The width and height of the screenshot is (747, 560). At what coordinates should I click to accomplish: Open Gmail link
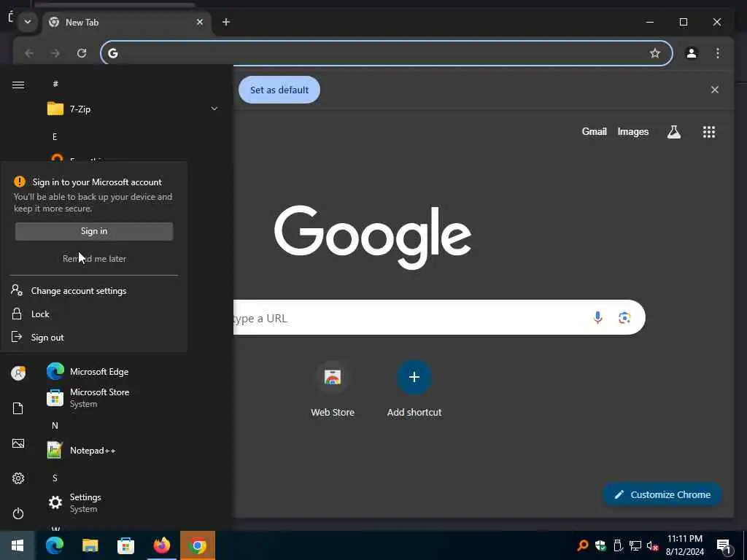(594, 131)
